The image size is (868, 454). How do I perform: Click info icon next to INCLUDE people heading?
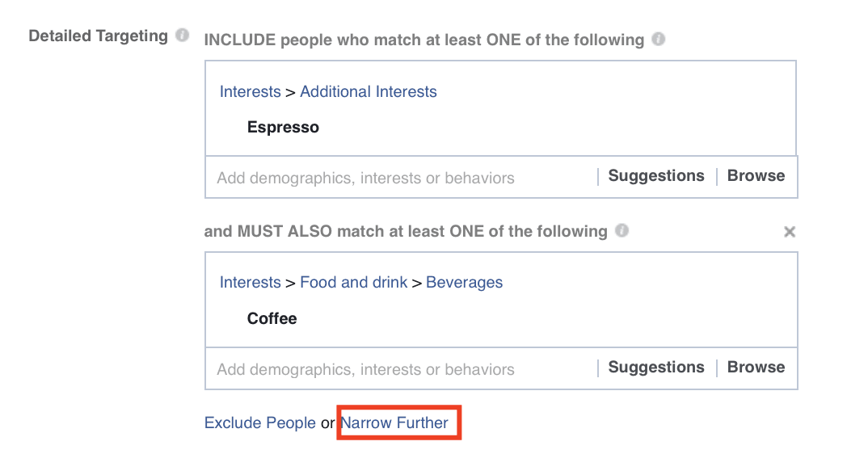(x=658, y=40)
